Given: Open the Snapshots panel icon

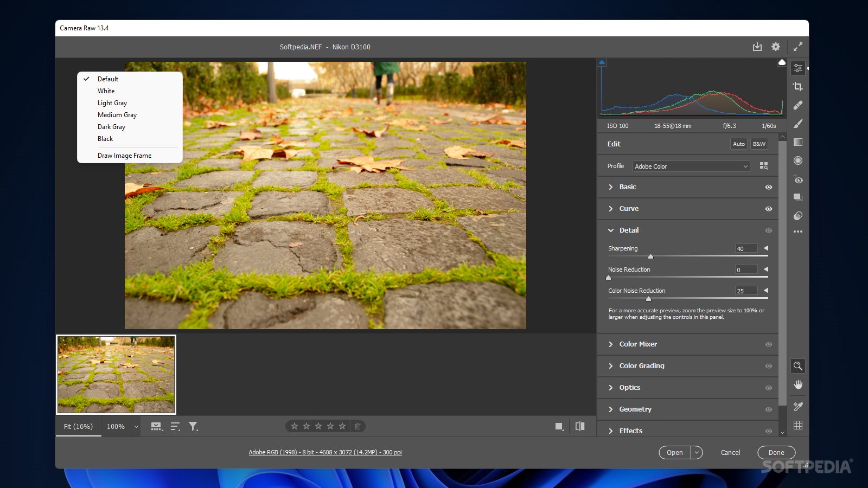Looking at the screenshot, I should coord(797,197).
